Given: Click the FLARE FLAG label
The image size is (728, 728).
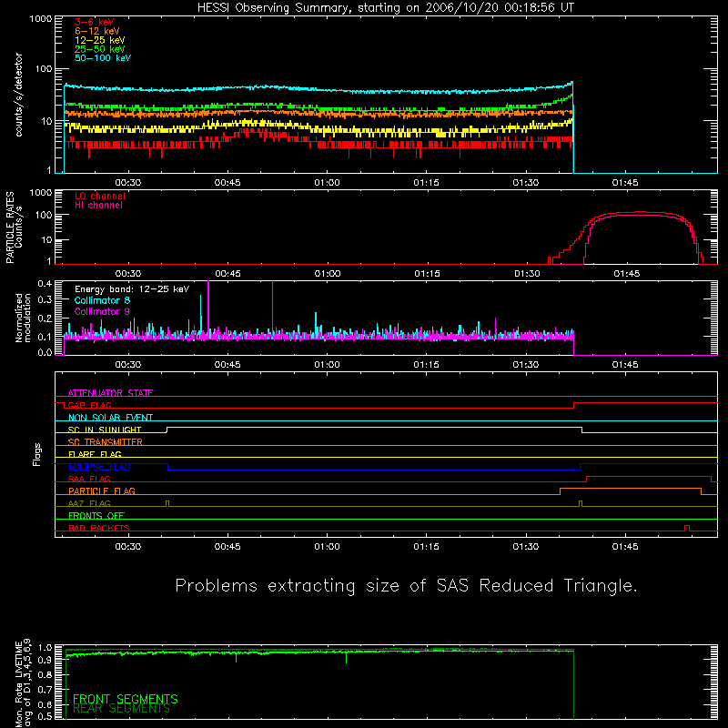Looking at the screenshot, I should [95, 454].
